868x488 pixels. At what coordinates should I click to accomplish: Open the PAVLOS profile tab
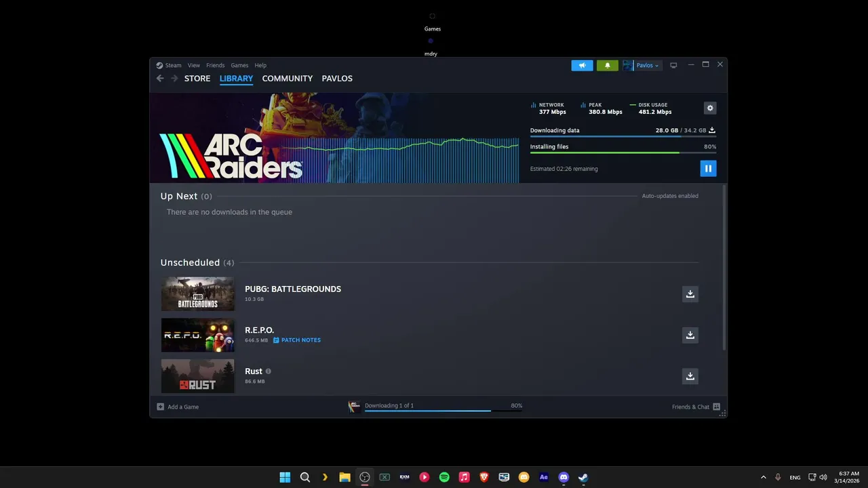337,79
